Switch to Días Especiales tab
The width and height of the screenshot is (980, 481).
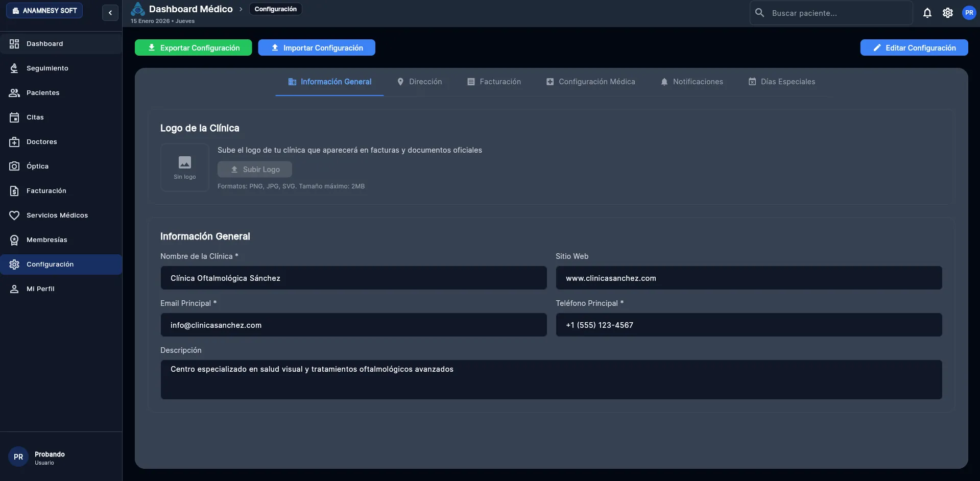pos(781,82)
